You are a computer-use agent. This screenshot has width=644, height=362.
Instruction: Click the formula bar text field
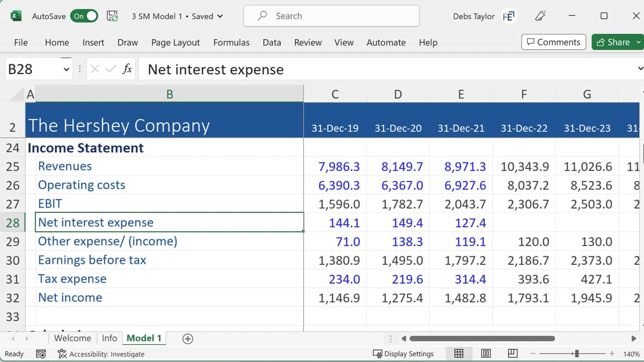pos(386,69)
